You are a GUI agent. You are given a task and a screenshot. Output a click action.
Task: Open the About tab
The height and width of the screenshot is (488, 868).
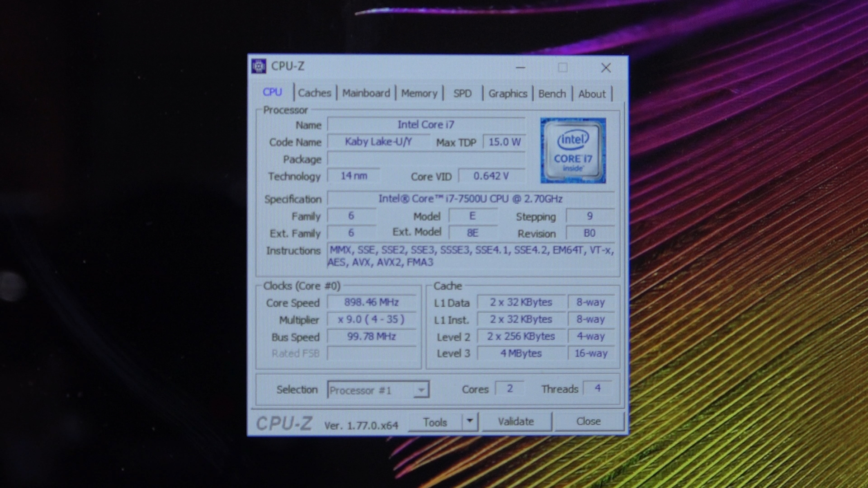592,94
